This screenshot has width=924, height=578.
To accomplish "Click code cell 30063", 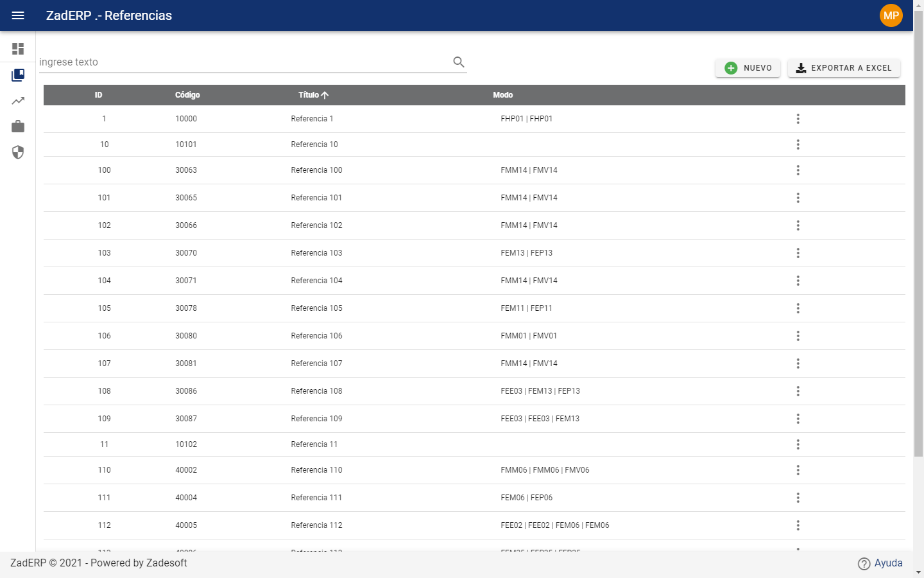I will 186,170.
